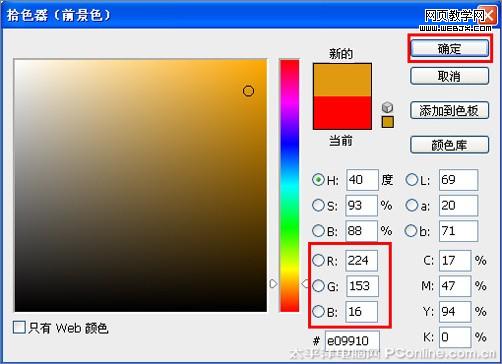The image size is (502, 364).
Task: Click the G field showing 153
Action: point(362,286)
